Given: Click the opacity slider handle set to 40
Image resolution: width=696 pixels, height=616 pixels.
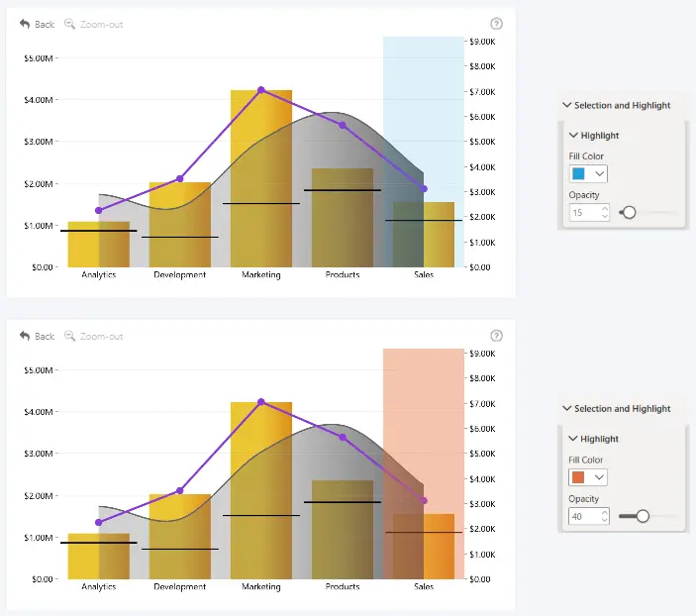Looking at the screenshot, I should coord(643,516).
